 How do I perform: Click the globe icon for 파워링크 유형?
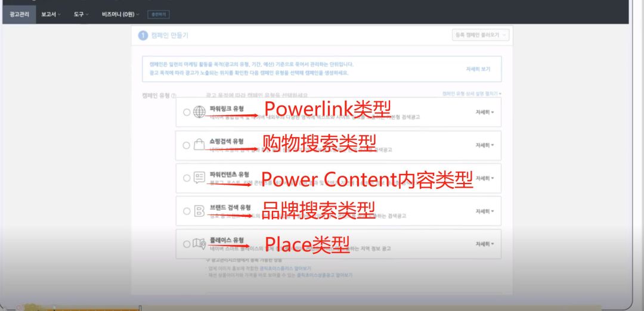199,111
